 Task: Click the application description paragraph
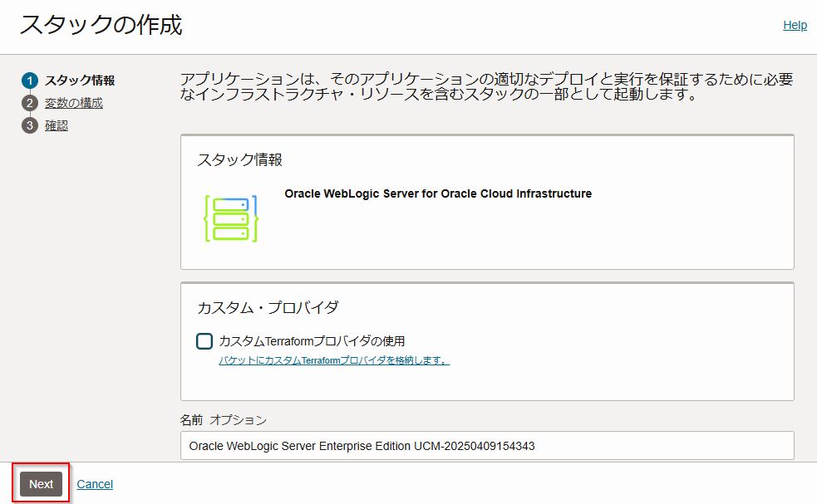point(486,87)
